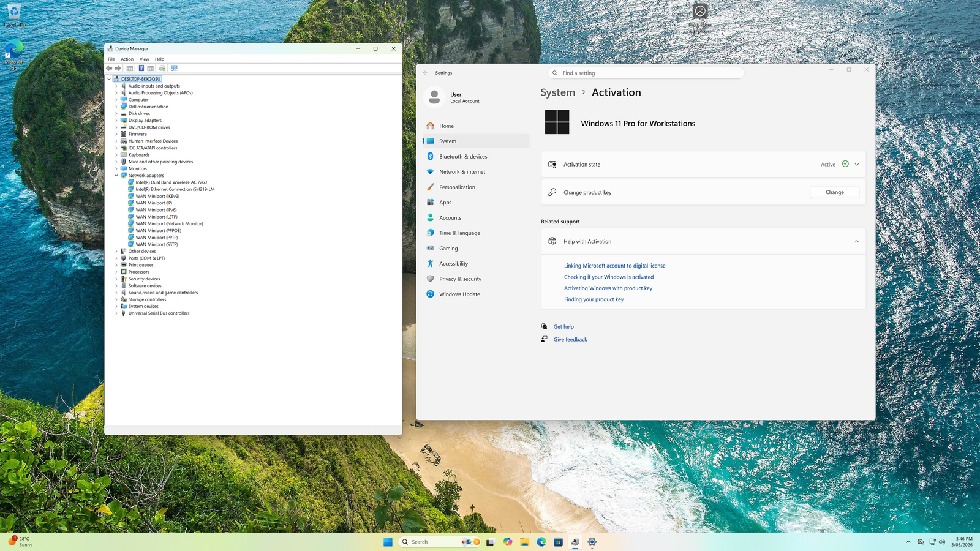Open the Finding your product key link
The height and width of the screenshot is (551, 980).
pyautogui.click(x=594, y=299)
